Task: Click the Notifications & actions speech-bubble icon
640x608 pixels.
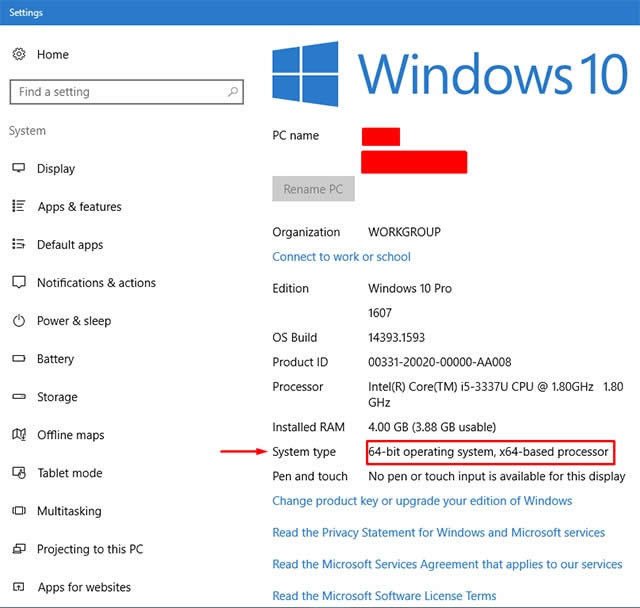Action: 19,282
